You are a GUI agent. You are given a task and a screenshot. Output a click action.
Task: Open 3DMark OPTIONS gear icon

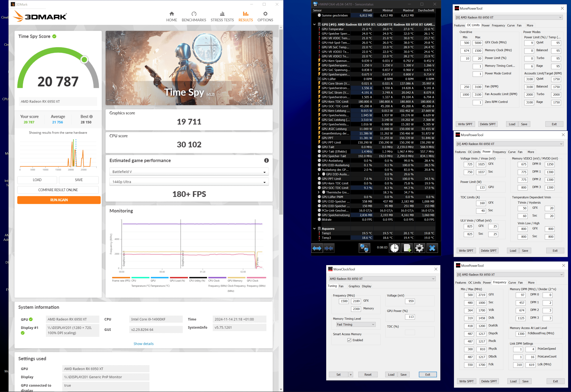click(x=265, y=14)
